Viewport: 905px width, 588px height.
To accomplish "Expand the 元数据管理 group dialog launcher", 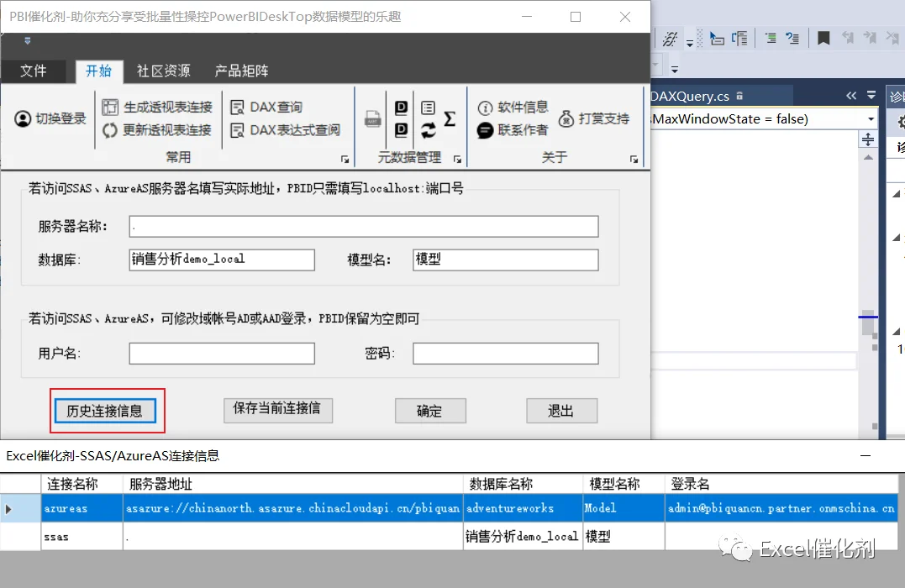I will click(x=457, y=160).
